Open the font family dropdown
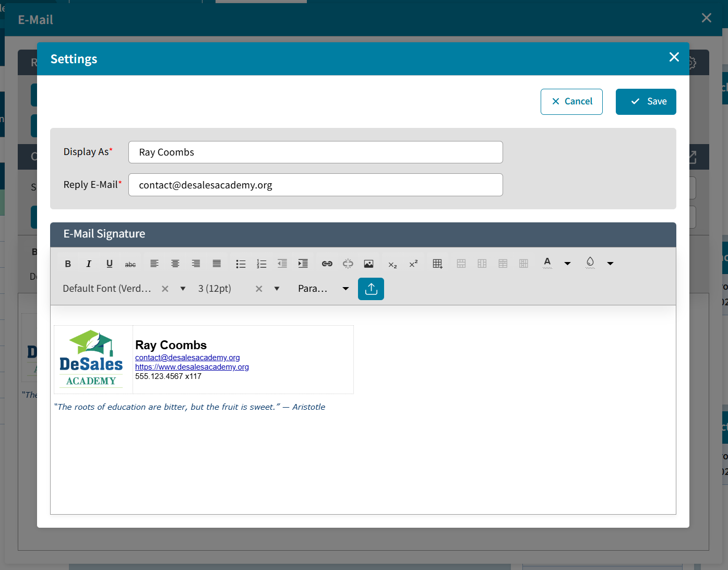728x570 pixels. (183, 288)
